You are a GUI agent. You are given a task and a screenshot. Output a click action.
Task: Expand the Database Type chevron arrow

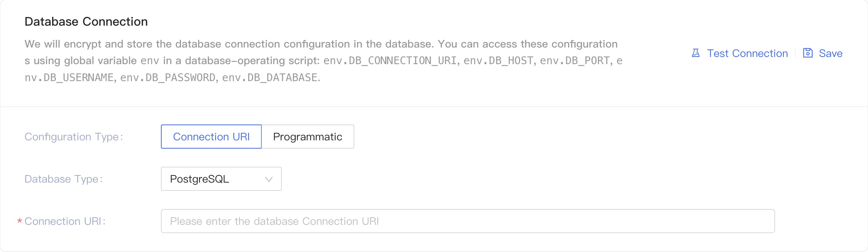[269, 179]
